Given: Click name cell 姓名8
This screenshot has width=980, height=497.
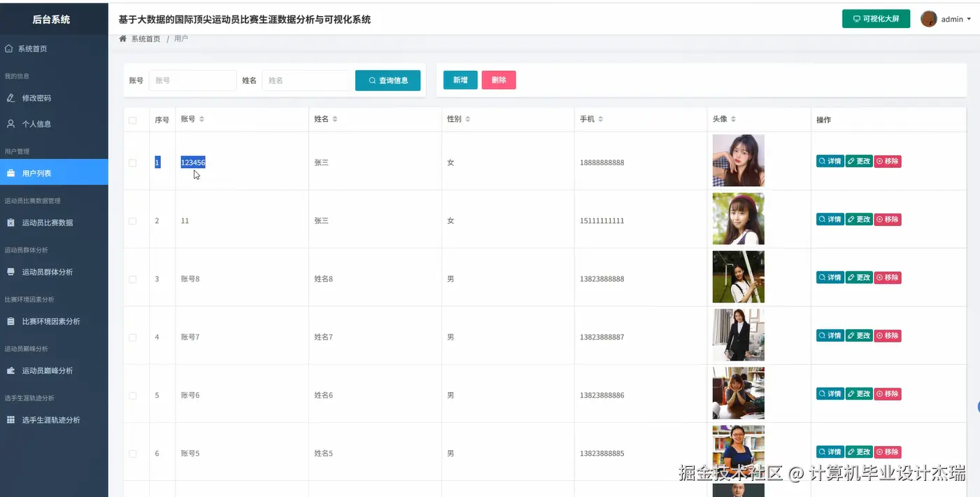Looking at the screenshot, I should pyautogui.click(x=323, y=279).
